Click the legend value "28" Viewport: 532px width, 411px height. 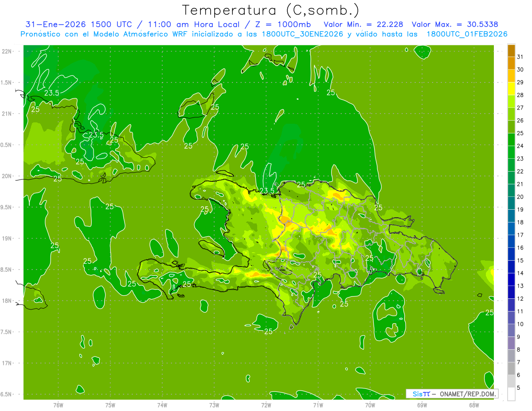[520, 95]
